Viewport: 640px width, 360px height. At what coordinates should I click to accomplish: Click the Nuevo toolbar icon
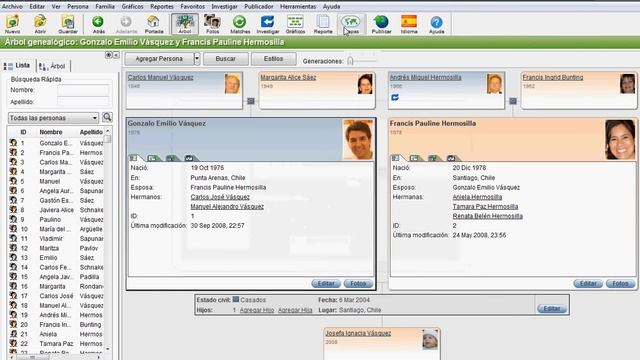[13, 24]
